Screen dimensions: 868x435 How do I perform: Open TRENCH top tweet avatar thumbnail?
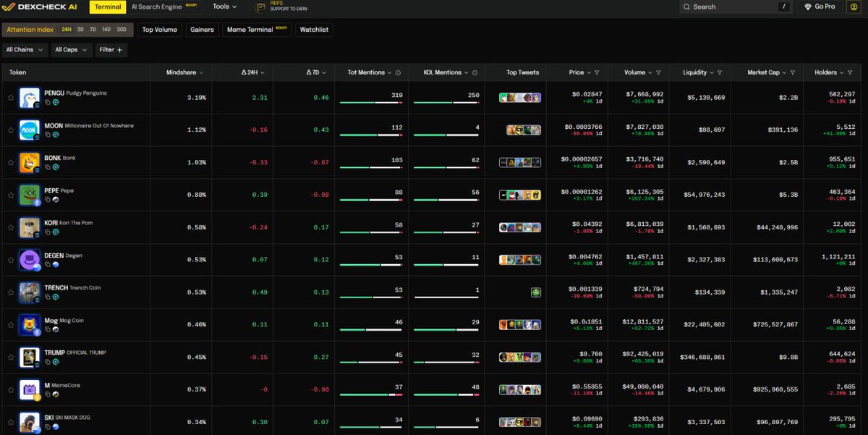point(536,292)
